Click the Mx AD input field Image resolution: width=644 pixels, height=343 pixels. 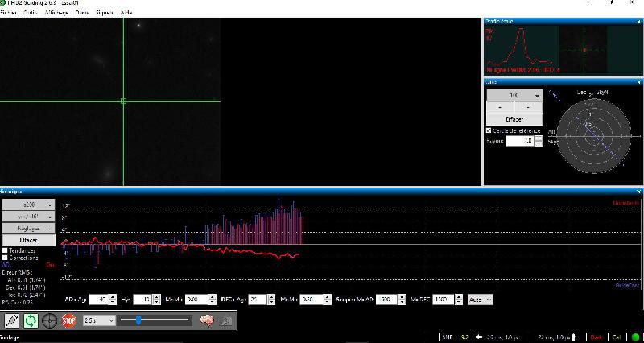[387, 300]
